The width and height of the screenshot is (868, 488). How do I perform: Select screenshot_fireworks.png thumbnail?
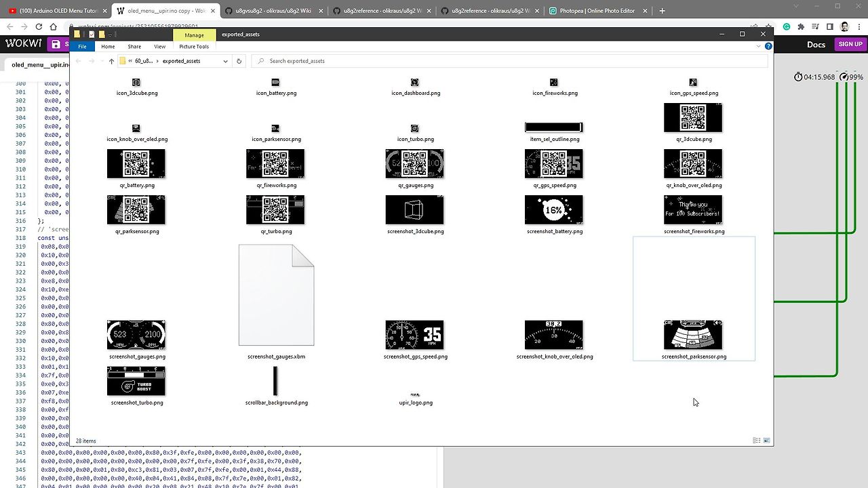693,210
